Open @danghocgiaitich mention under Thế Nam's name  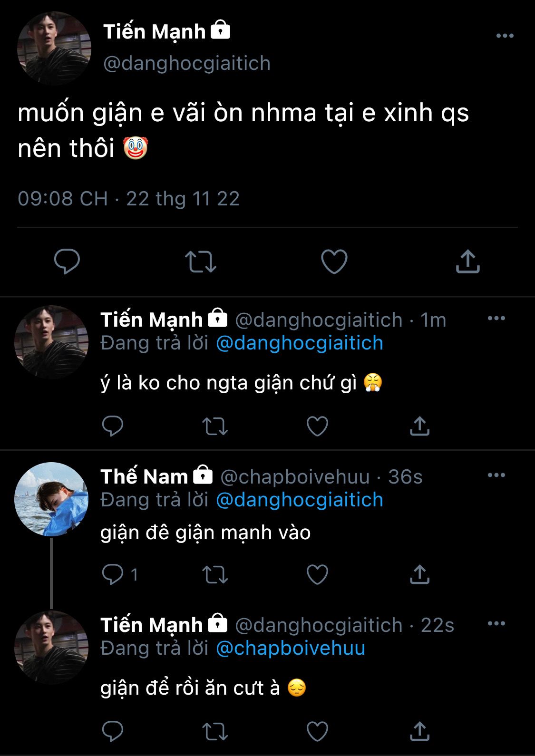pyautogui.click(x=300, y=500)
